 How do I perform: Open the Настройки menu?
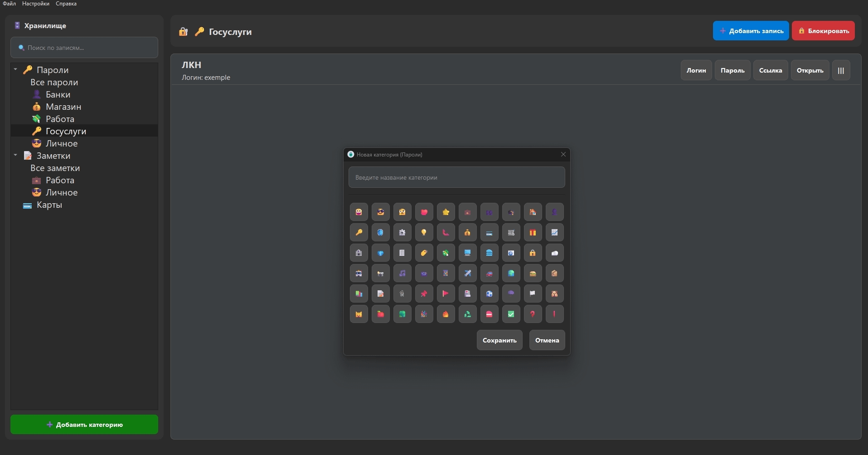coord(36,4)
